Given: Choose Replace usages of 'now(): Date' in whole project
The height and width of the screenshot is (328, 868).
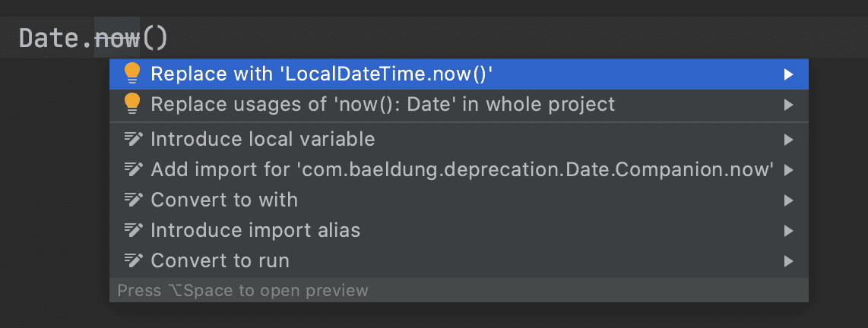Looking at the screenshot, I should point(459,105).
